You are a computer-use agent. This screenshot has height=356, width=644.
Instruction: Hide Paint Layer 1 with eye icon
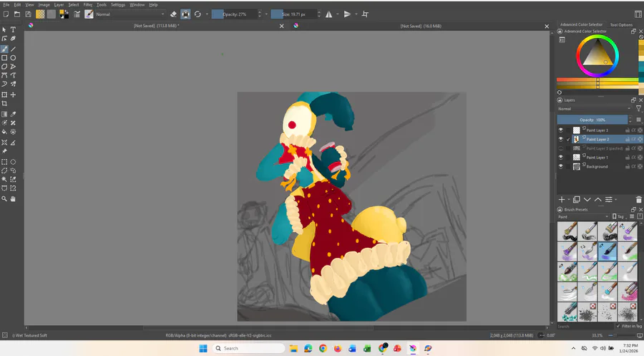pos(560,157)
